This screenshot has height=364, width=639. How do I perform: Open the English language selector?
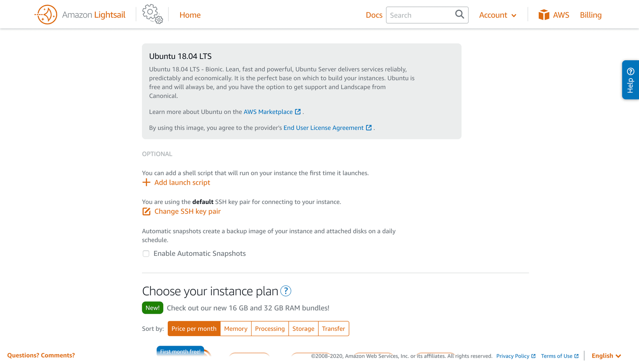click(x=606, y=356)
